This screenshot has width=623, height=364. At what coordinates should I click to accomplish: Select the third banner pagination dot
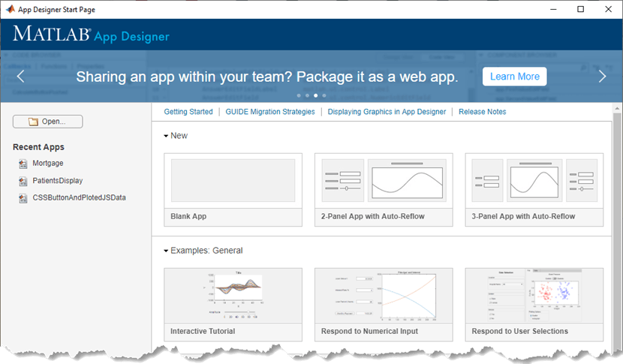point(315,95)
